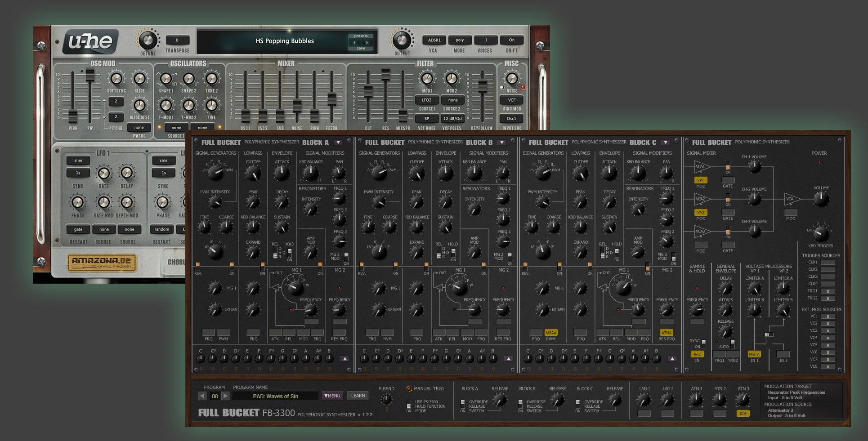Load previous preset in u-he display
This screenshot has width=868, height=441.
pos(354,43)
